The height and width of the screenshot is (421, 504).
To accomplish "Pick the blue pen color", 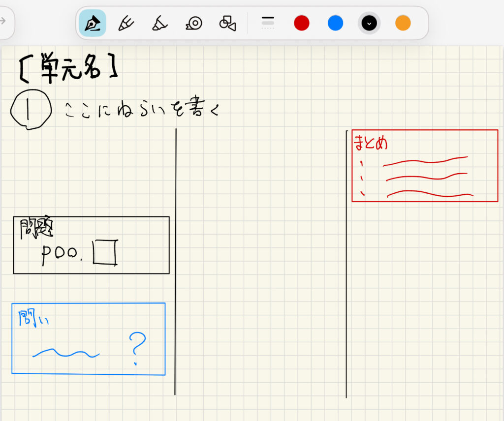I will 335,23.
